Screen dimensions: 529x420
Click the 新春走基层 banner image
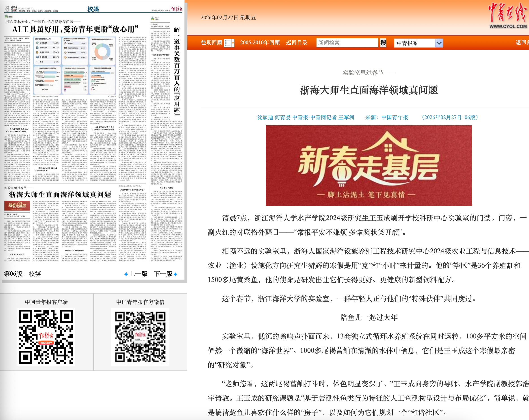[x=369, y=166]
